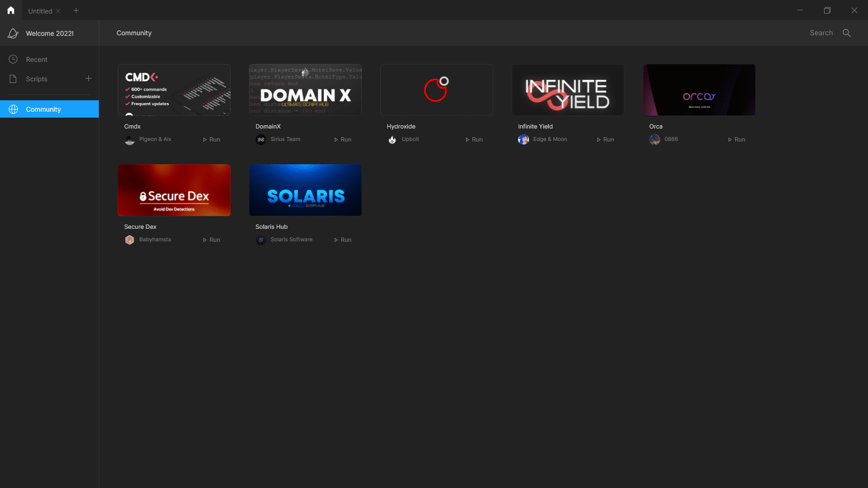Click the search magnifier icon
The image size is (868, 488).
coord(846,33)
